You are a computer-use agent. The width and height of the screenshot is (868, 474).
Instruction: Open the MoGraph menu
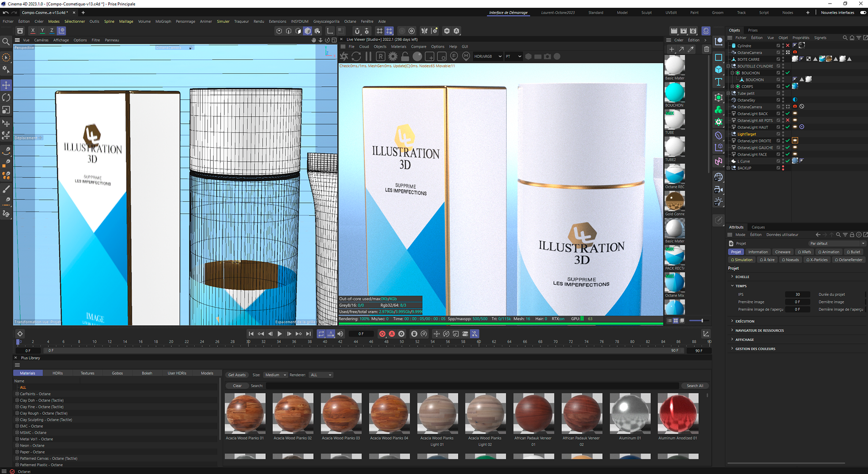click(x=163, y=21)
